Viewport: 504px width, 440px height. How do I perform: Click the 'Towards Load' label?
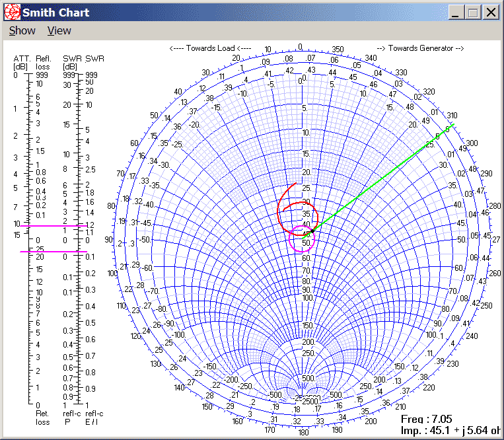(210, 48)
